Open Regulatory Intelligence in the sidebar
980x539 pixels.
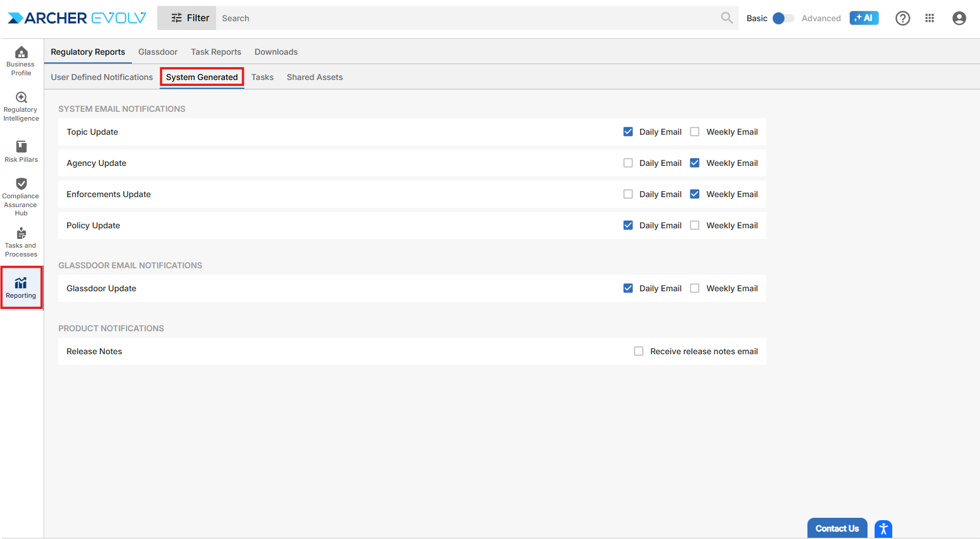pyautogui.click(x=21, y=107)
